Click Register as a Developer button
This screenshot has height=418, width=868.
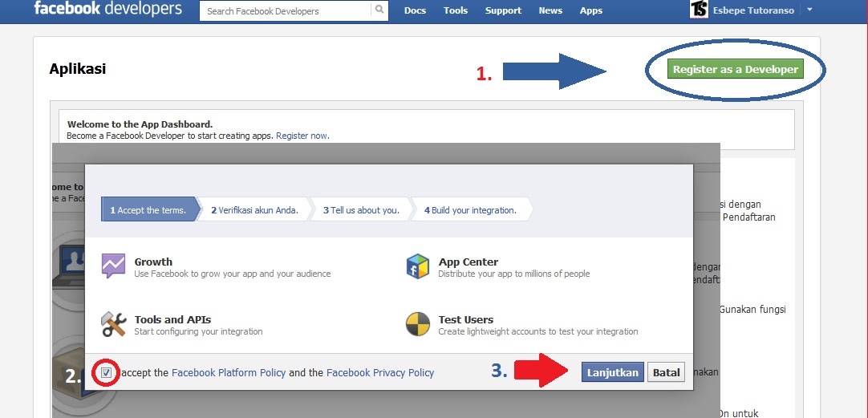(735, 69)
